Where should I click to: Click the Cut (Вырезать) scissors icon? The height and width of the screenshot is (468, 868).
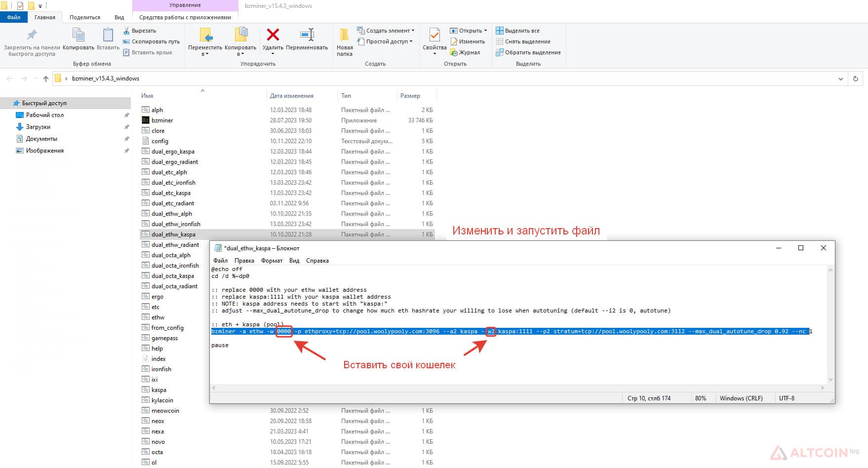click(x=126, y=31)
